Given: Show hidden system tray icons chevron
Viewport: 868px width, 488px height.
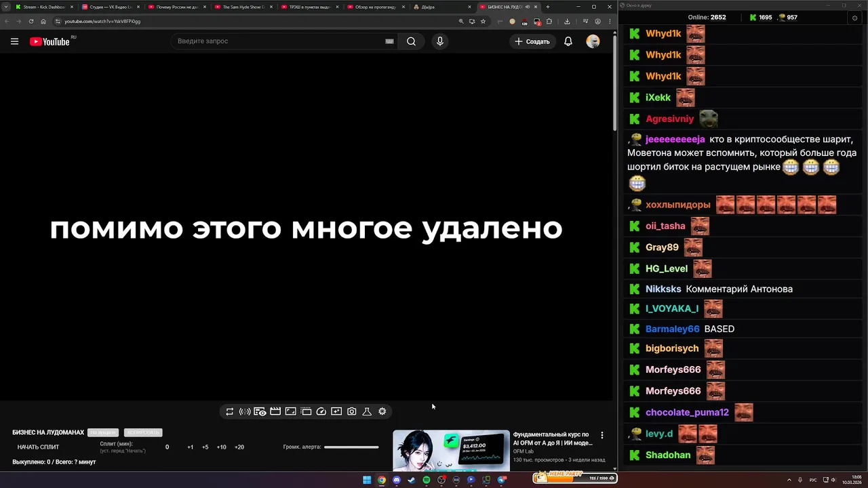Looking at the screenshot, I should 790,480.
